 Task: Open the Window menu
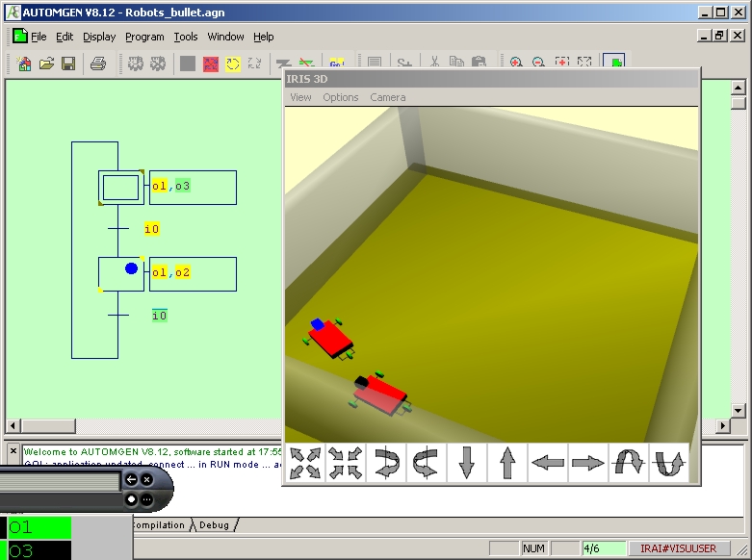coord(225,37)
